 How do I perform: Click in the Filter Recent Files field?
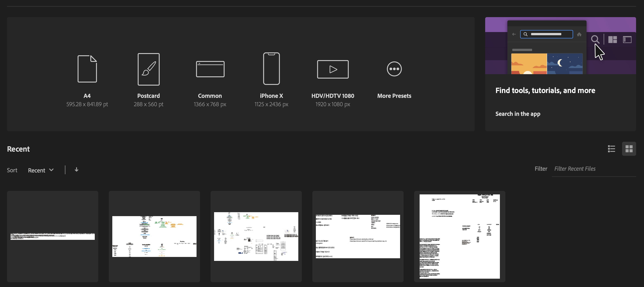[x=594, y=169]
